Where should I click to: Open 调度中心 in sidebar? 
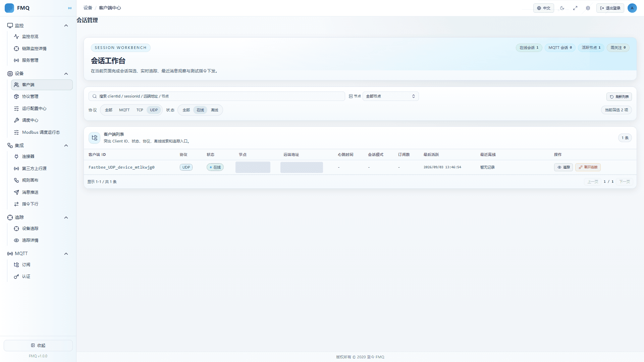coord(42,120)
